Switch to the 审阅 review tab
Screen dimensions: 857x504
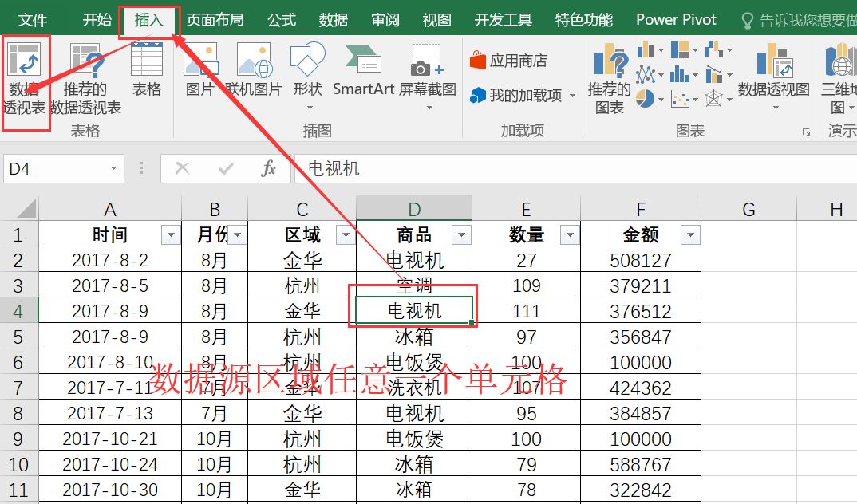385,20
